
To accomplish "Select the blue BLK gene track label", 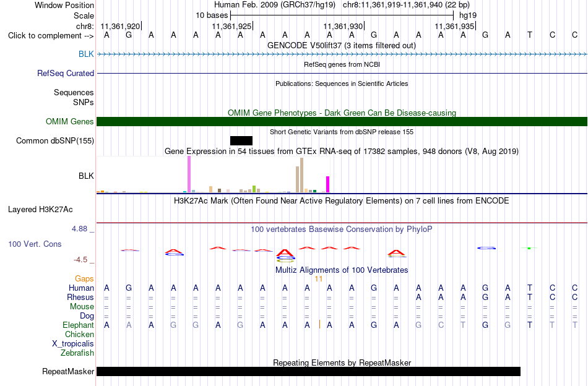I will click(x=86, y=54).
